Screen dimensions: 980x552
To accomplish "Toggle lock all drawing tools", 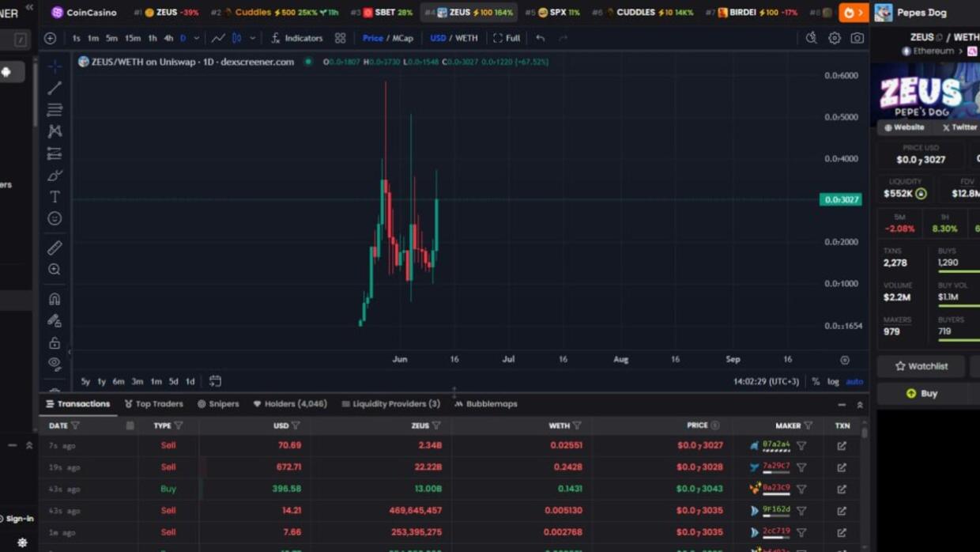I will tap(55, 342).
